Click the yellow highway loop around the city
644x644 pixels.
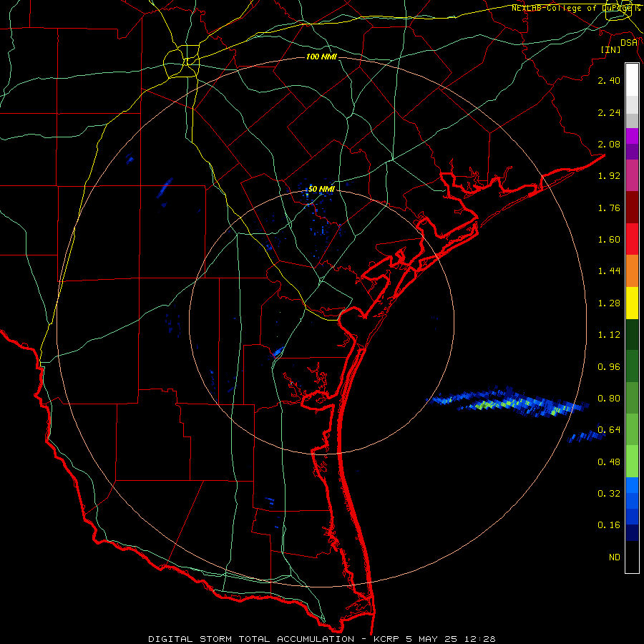[181, 62]
